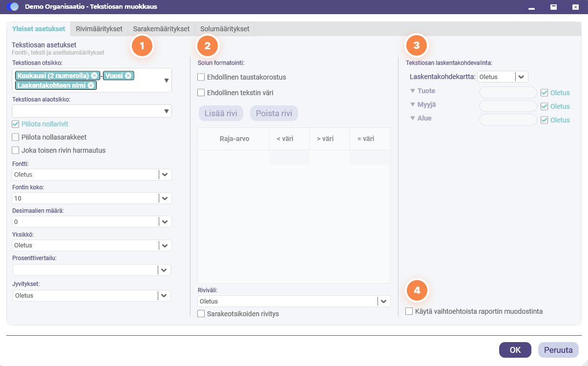Open the Yksikkö dropdown

[x=165, y=245]
